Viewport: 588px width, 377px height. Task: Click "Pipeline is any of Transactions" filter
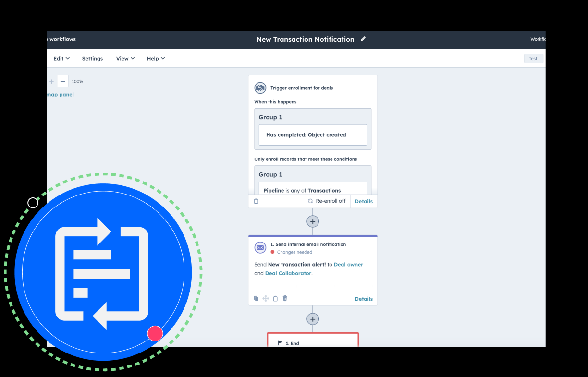(x=313, y=189)
